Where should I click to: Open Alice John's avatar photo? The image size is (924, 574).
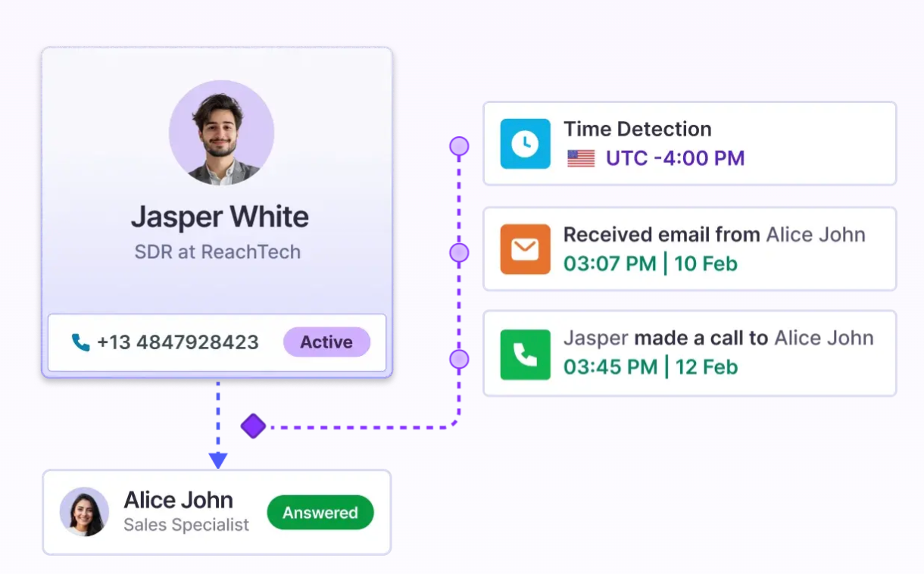point(84,512)
